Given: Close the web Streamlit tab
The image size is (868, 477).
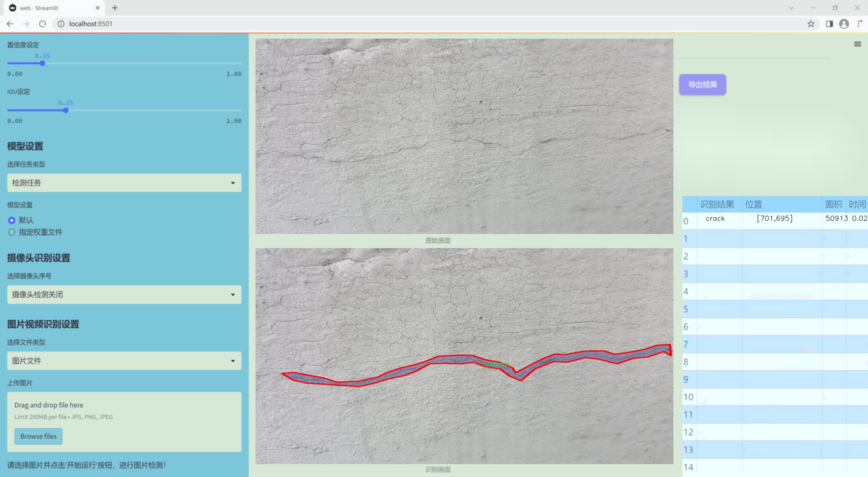Looking at the screenshot, I should 98,8.
